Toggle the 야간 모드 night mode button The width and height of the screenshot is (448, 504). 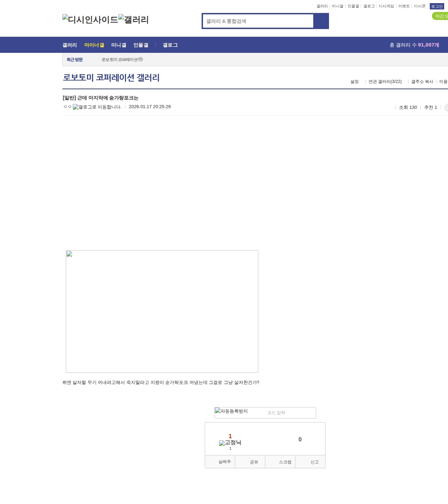coord(441,16)
